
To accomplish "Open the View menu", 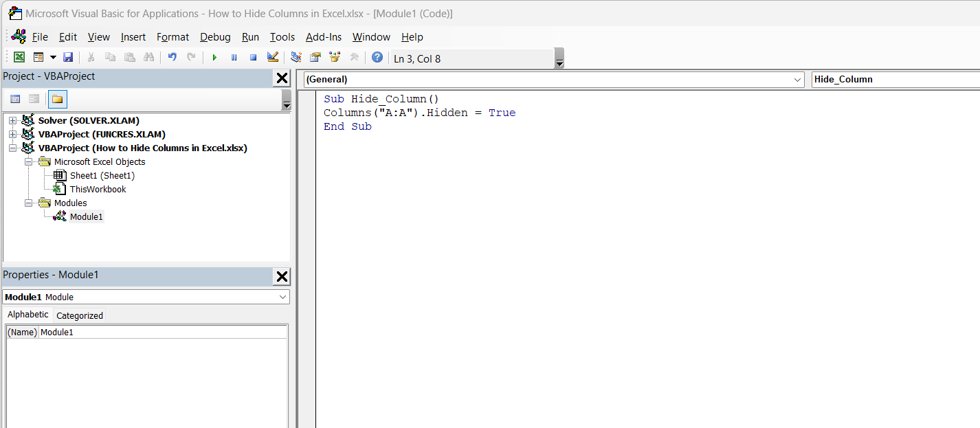I will click(x=99, y=37).
